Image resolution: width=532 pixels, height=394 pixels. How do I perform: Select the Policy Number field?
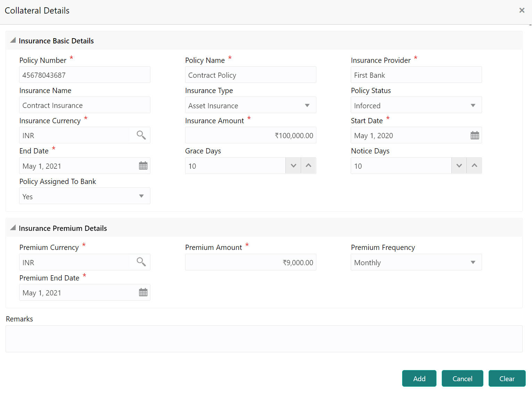tap(84, 75)
